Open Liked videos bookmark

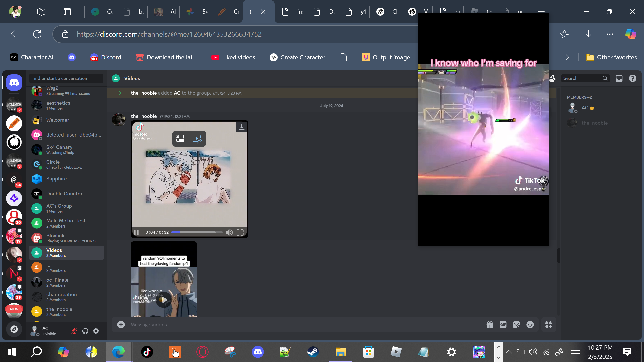[x=233, y=57]
